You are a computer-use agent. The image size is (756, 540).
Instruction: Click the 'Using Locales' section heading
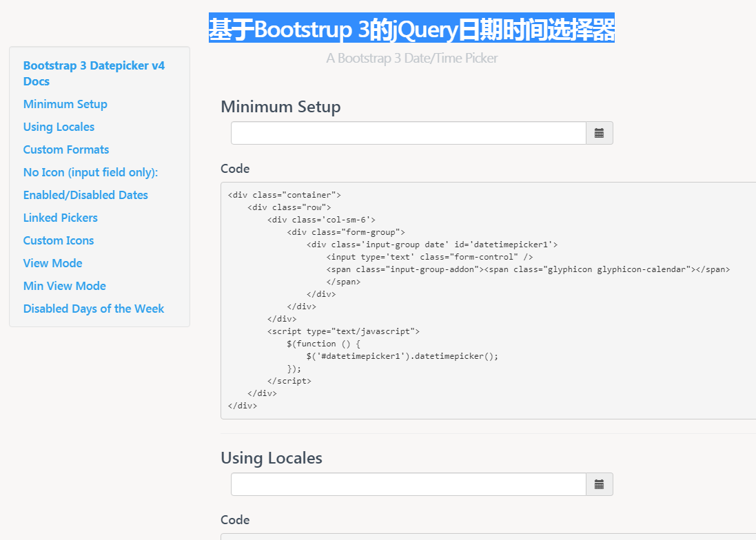272,457
